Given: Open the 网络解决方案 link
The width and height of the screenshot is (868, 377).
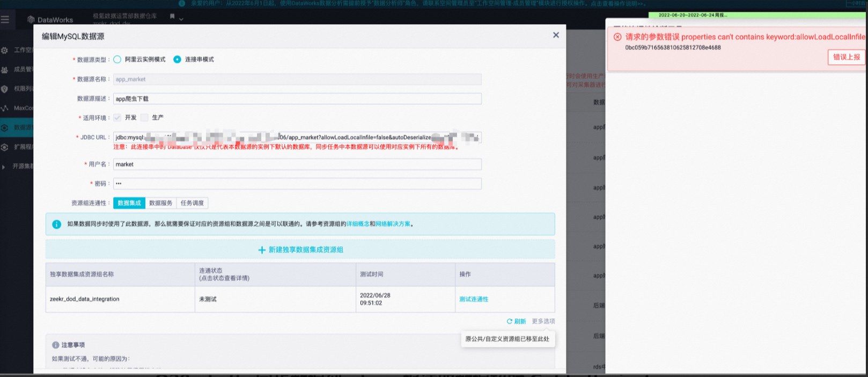Looking at the screenshot, I should (x=393, y=224).
